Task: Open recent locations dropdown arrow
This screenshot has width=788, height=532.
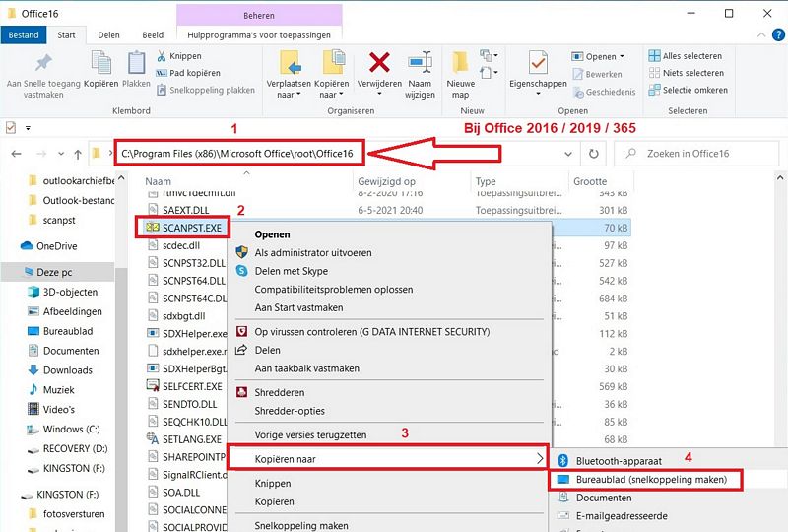Action: coord(61,154)
